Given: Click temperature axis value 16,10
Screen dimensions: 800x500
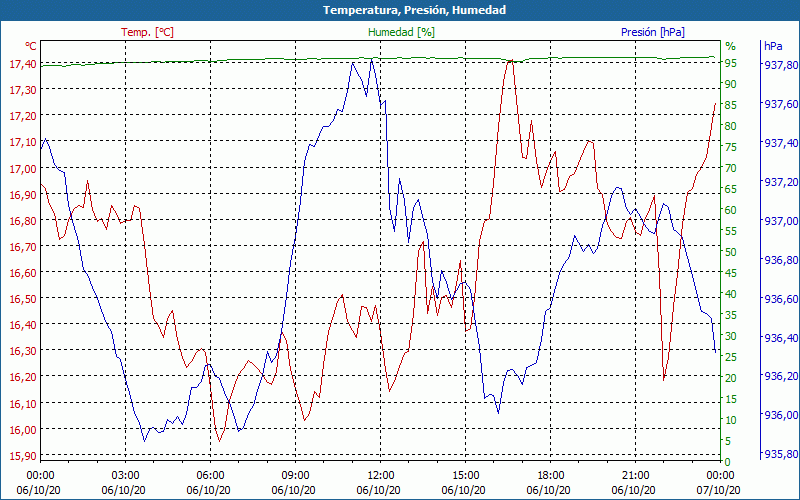Looking at the screenshot, I should click(x=22, y=403).
